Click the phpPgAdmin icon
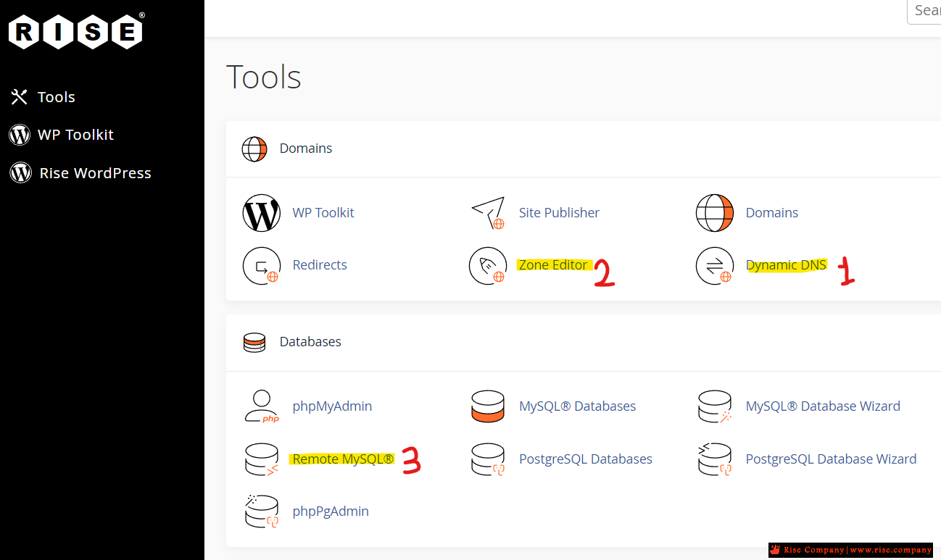The height and width of the screenshot is (560, 941). point(261,511)
